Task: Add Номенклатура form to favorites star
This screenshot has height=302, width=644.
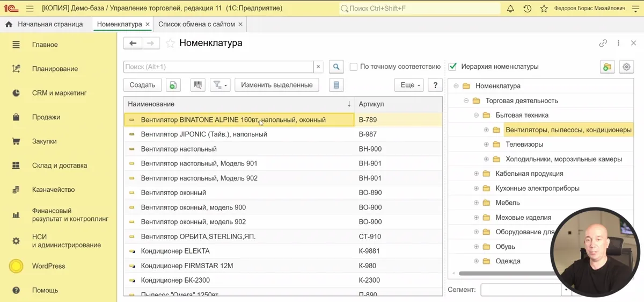Action: click(x=170, y=44)
